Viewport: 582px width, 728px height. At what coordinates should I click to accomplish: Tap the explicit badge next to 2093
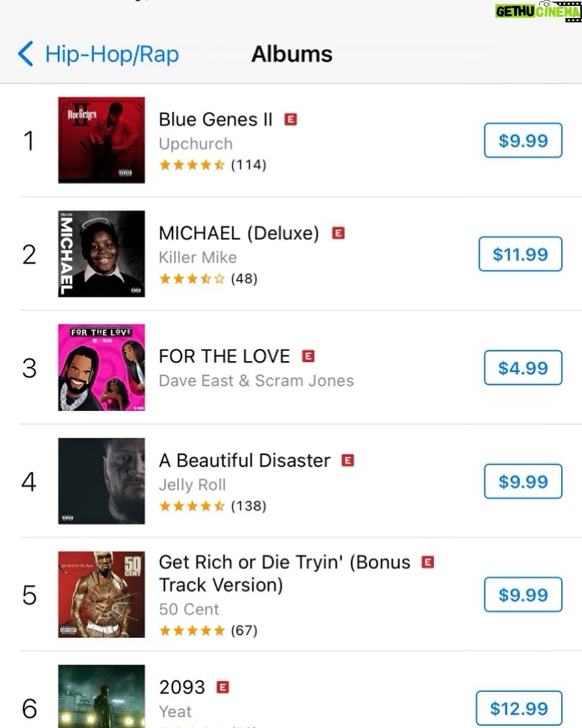click(x=223, y=687)
